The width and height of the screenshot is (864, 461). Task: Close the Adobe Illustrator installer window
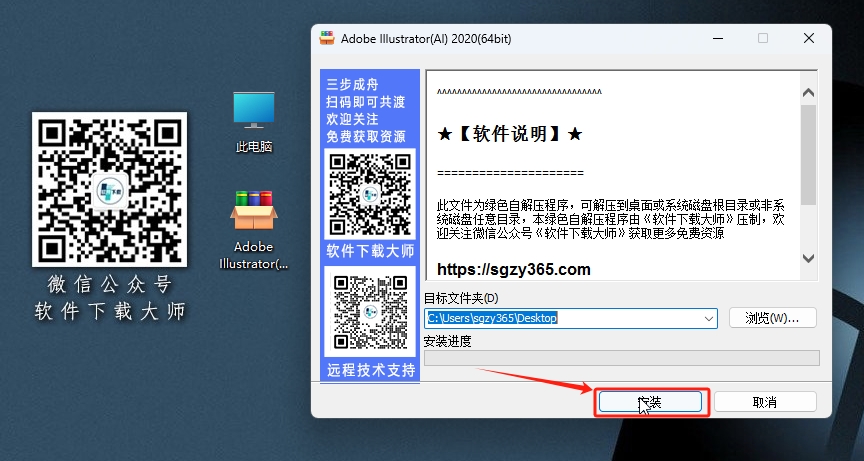click(808, 38)
